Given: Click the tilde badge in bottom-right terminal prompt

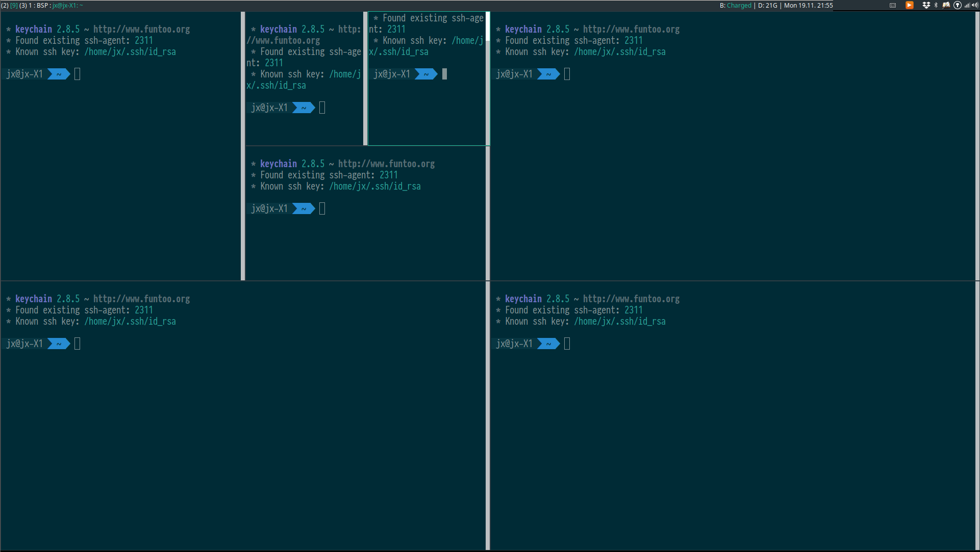Looking at the screenshot, I should (x=548, y=344).
